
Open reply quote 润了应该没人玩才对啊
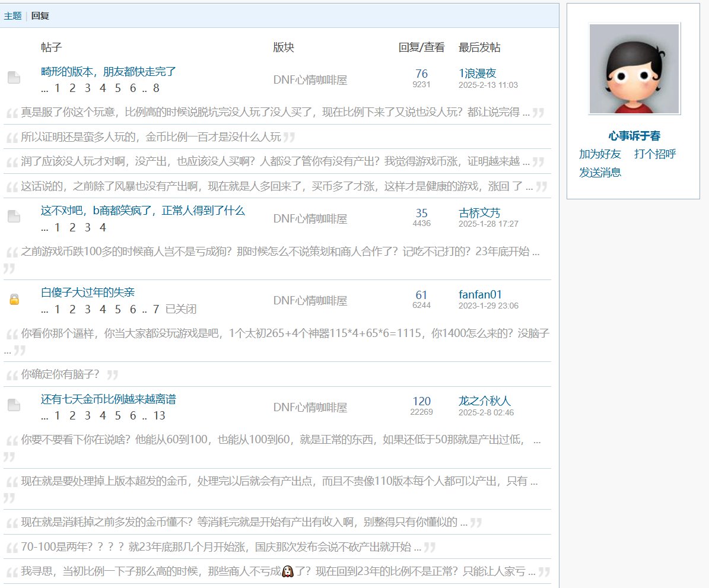click(275, 161)
